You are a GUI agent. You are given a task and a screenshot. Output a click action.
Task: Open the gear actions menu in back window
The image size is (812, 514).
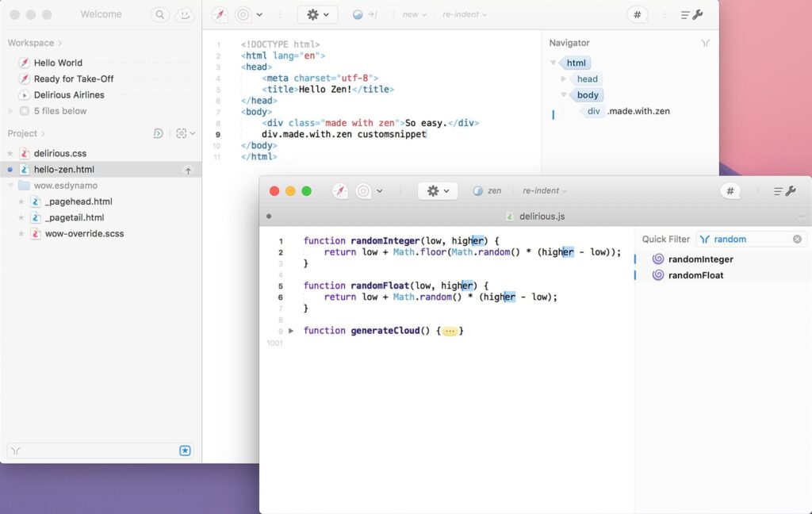pyautogui.click(x=317, y=14)
